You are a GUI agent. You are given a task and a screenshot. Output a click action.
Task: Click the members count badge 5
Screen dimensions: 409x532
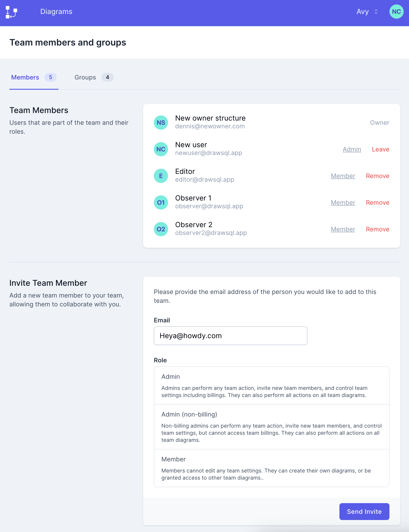coord(50,77)
